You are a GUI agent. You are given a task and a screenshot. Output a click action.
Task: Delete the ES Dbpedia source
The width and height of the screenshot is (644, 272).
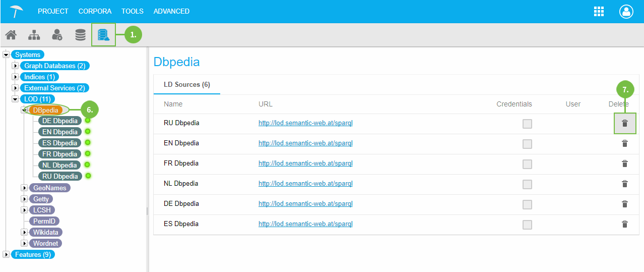tap(624, 224)
